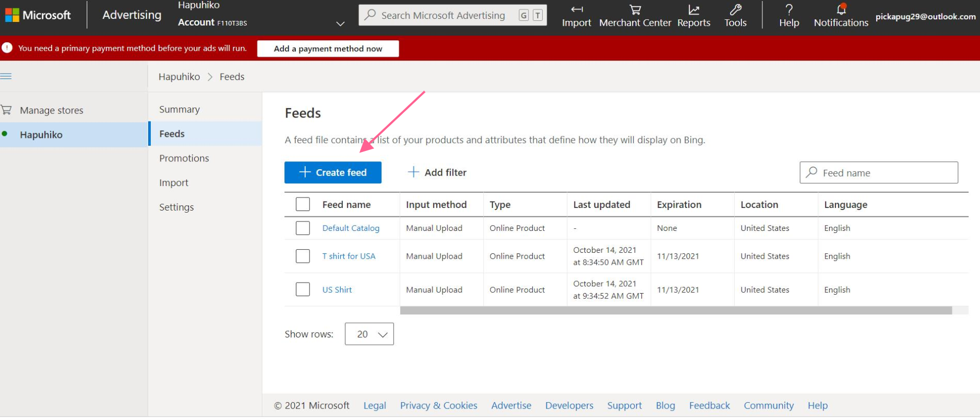Check the T shirt for USA checkbox
Image resolution: width=980 pixels, height=420 pixels.
(303, 256)
